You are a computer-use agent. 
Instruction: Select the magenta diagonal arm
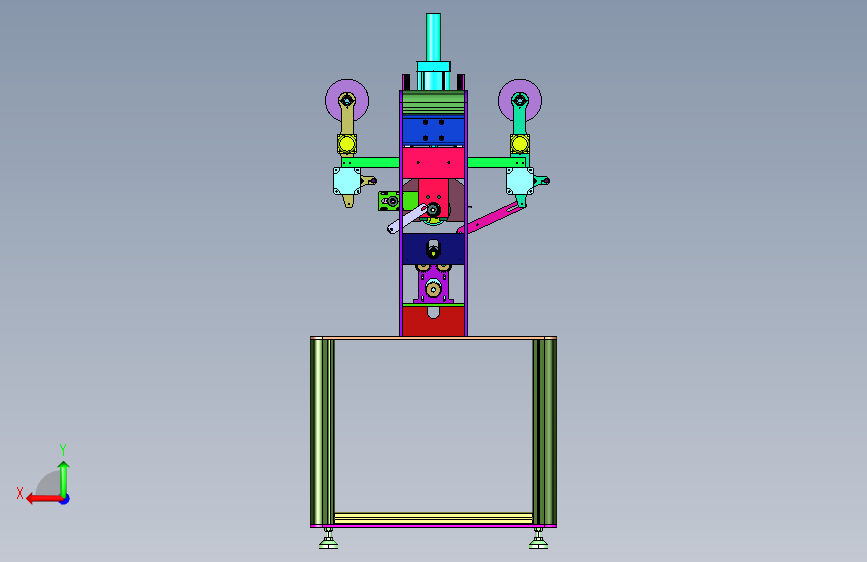pos(489,217)
